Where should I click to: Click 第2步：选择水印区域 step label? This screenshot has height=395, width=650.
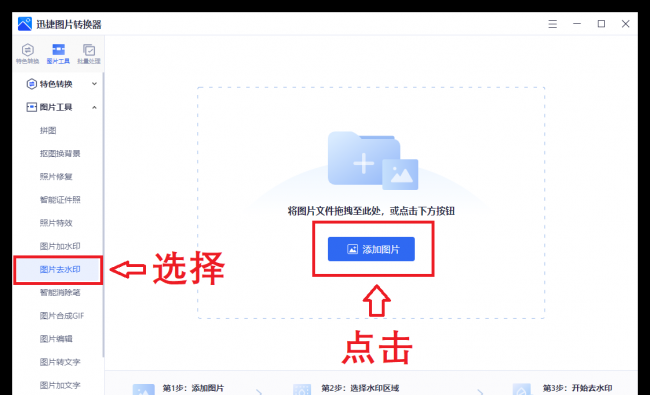(x=360, y=388)
